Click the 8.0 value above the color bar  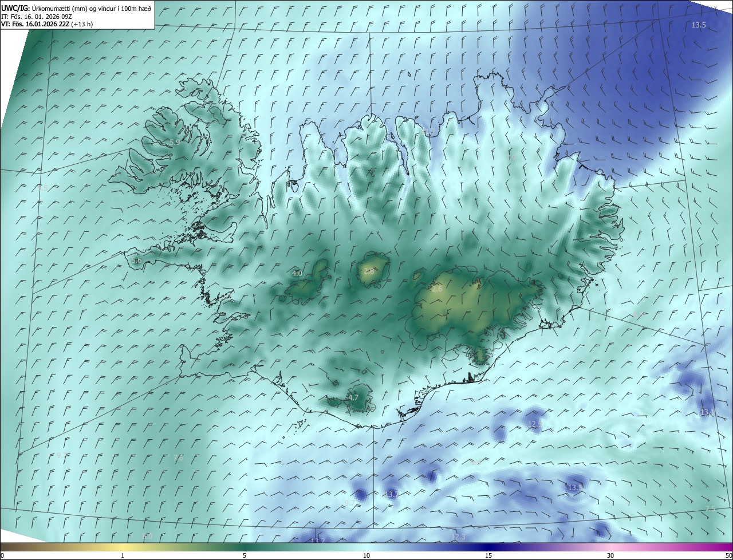(147, 537)
